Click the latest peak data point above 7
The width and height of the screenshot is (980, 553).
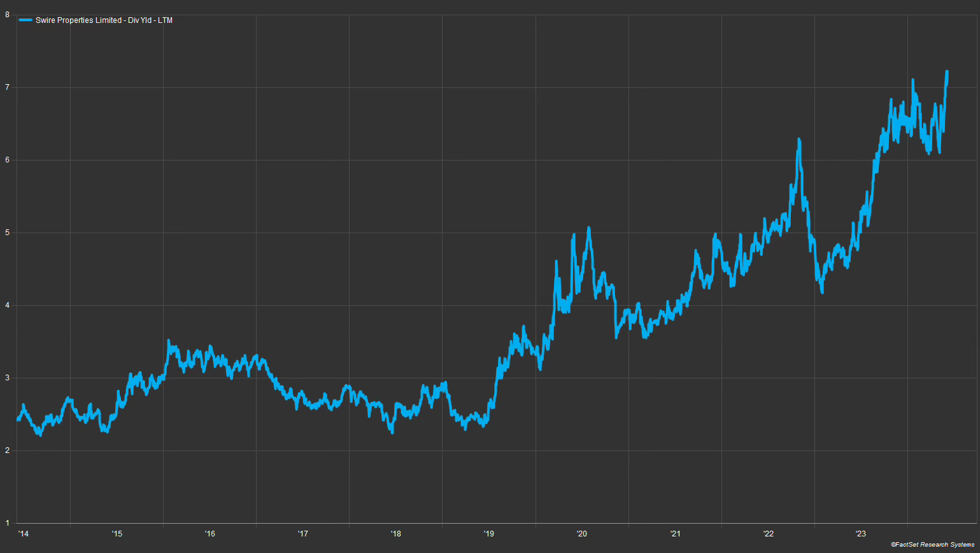pos(947,71)
